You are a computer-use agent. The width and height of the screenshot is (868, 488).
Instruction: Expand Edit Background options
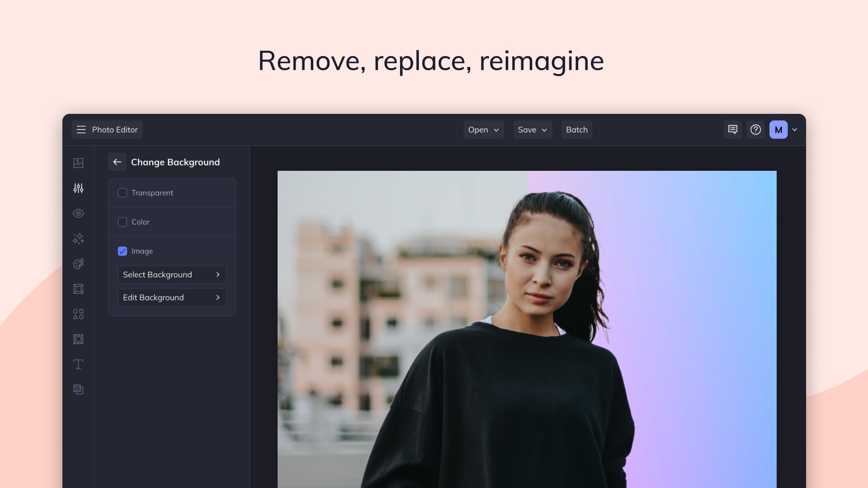point(172,297)
